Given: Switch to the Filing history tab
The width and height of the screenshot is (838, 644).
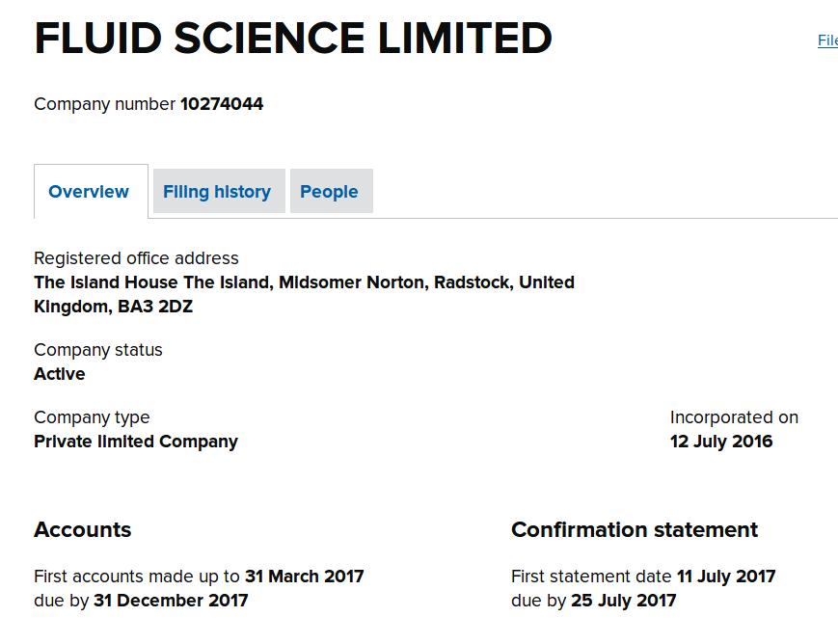Looking at the screenshot, I should [217, 191].
